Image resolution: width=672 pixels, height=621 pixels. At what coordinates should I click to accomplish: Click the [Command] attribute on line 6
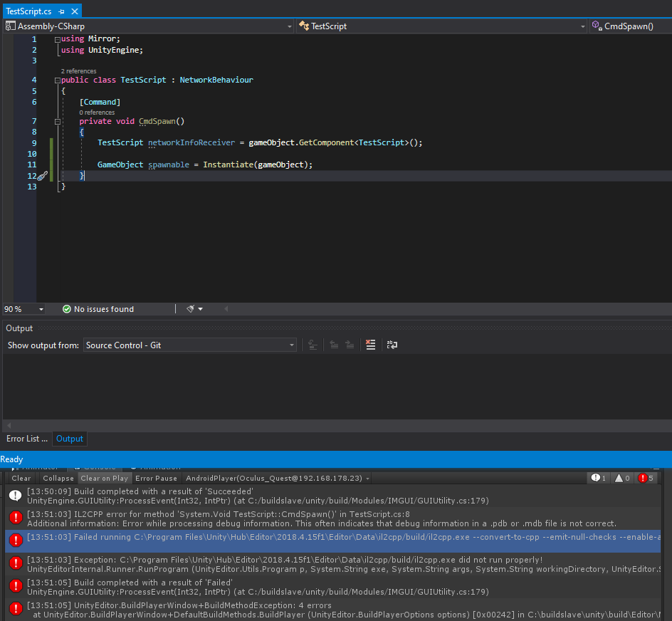coord(100,102)
